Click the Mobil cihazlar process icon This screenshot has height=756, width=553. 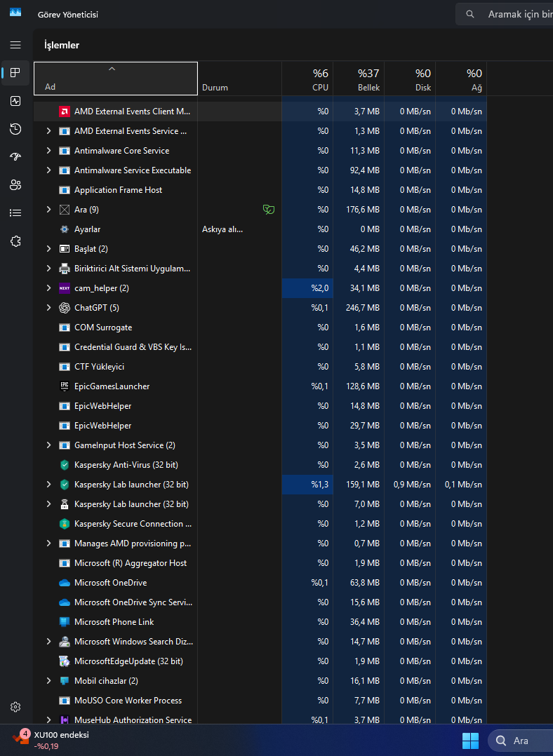click(x=64, y=681)
